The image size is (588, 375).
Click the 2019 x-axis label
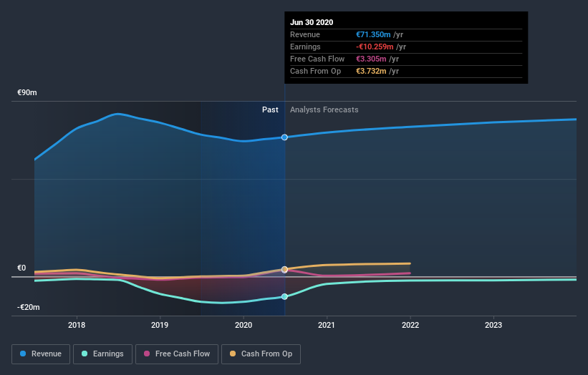(160, 325)
